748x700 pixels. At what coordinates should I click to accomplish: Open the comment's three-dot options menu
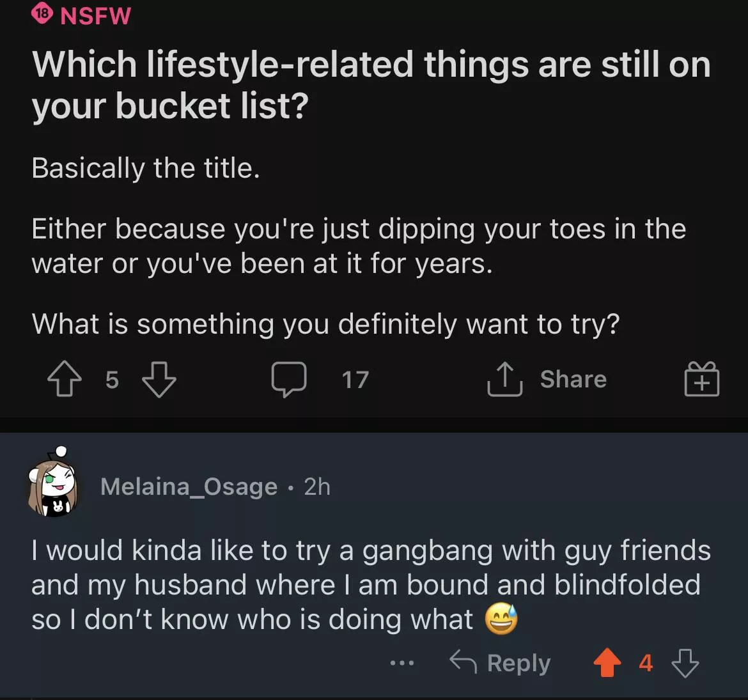click(x=402, y=664)
